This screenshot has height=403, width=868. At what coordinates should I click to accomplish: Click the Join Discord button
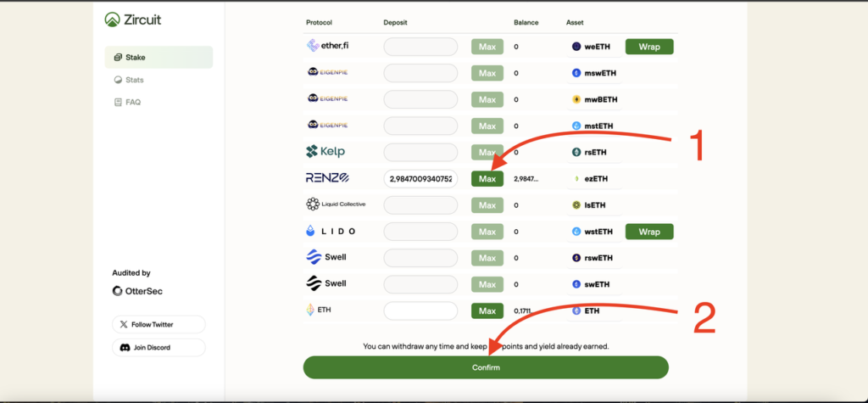pos(159,348)
